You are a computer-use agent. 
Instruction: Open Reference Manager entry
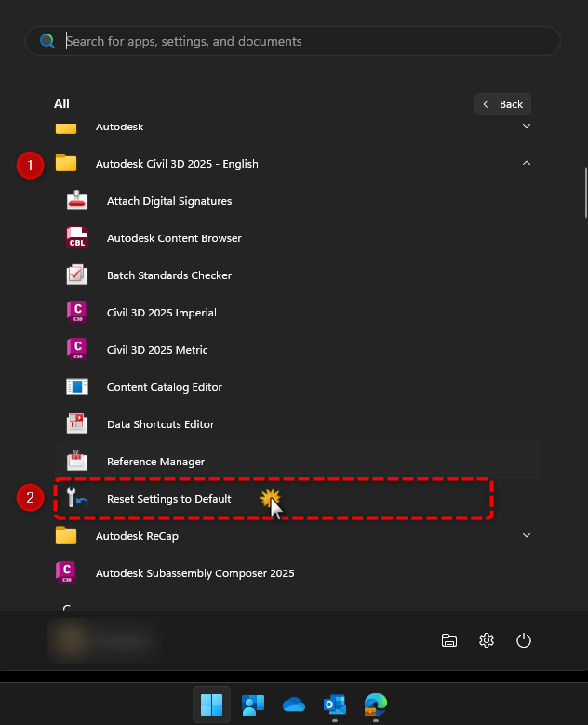point(298,461)
